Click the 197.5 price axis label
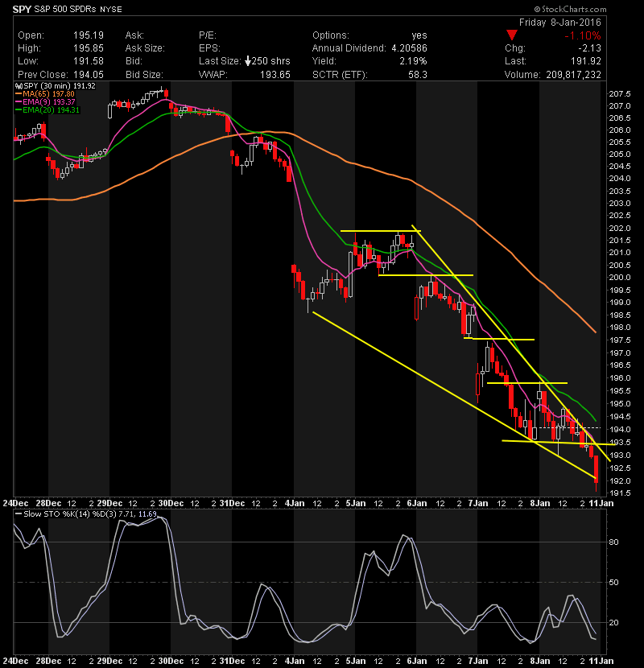The height and width of the screenshot is (668, 644). point(620,340)
